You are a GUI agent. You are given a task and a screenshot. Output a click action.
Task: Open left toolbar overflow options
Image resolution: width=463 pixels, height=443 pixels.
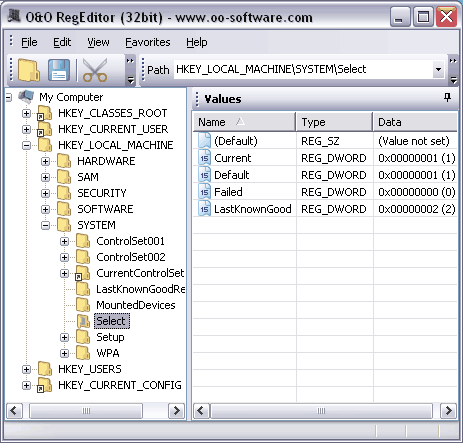coord(130,70)
